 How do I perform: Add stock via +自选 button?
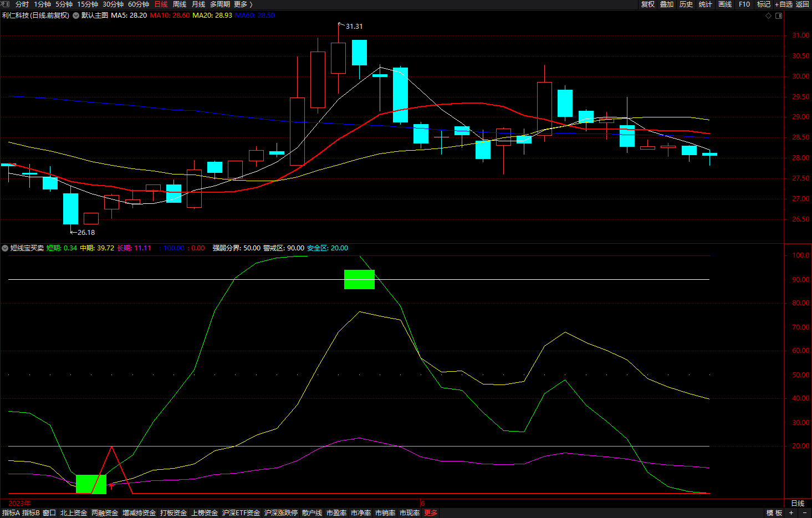(x=784, y=4)
